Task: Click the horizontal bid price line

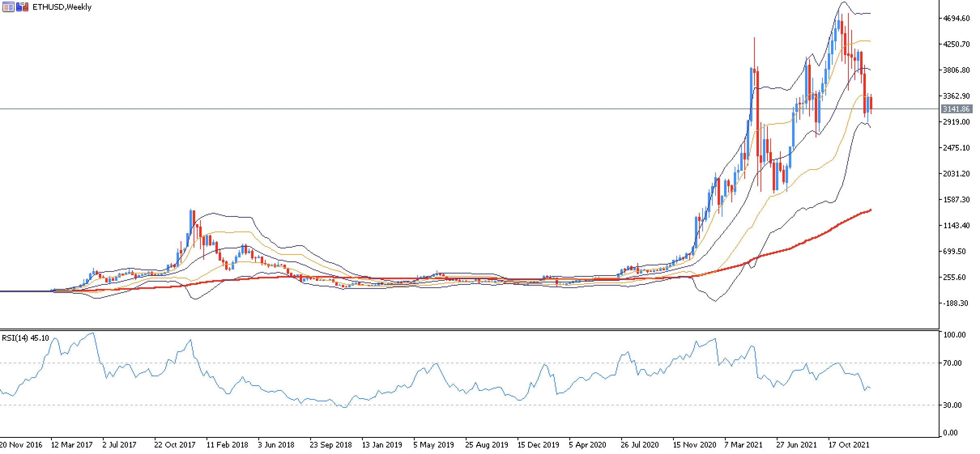Action: (x=405, y=109)
